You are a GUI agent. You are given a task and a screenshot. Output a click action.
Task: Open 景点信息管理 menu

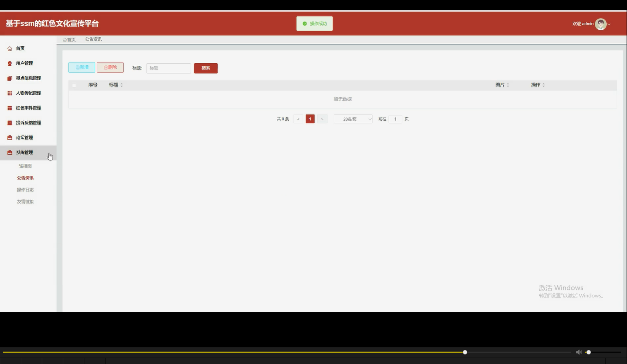28,78
